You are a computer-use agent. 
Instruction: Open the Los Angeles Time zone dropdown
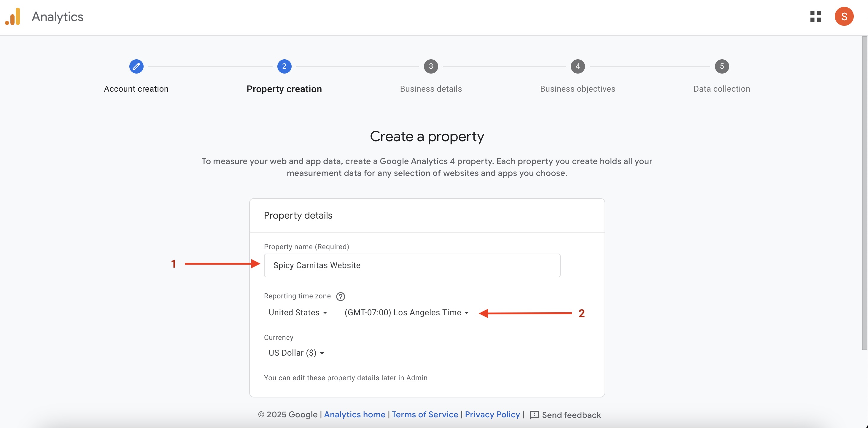(406, 312)
